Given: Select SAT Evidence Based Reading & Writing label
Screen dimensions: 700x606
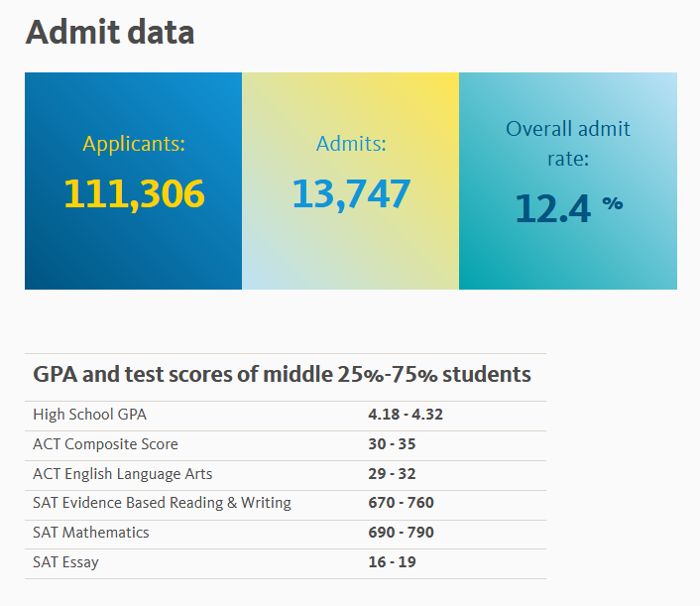Looking at the screenshot, I should pos(162,503).
